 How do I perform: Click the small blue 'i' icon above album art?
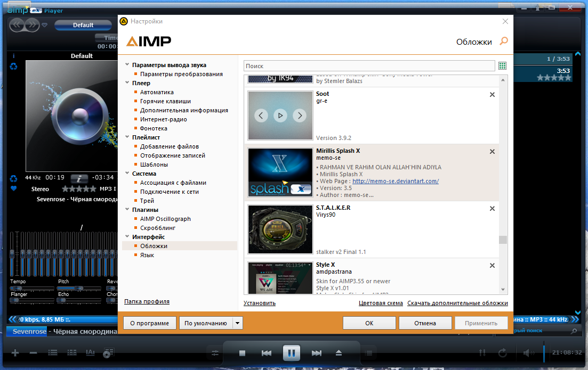13,56
